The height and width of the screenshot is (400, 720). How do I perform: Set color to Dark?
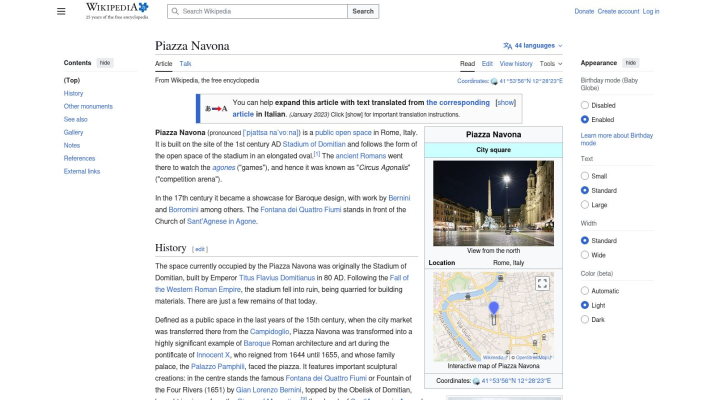(x=585, y=320)
